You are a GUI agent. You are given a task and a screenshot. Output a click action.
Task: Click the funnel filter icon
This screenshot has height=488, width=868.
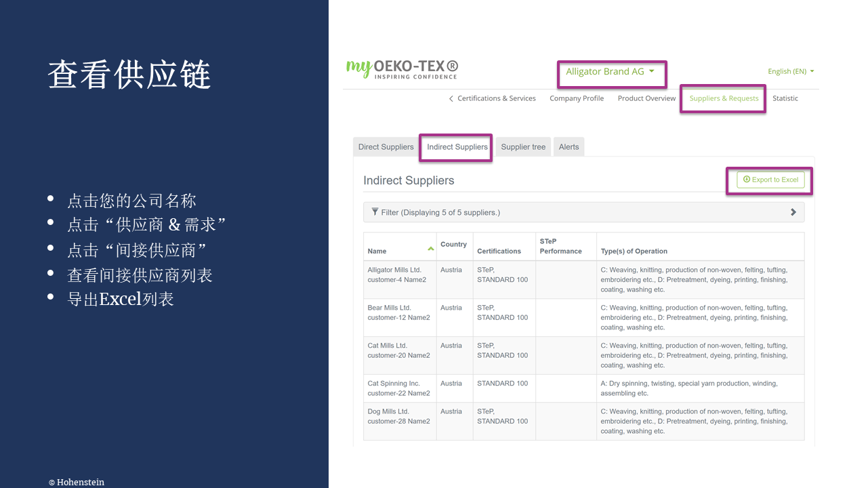[375, 212]
